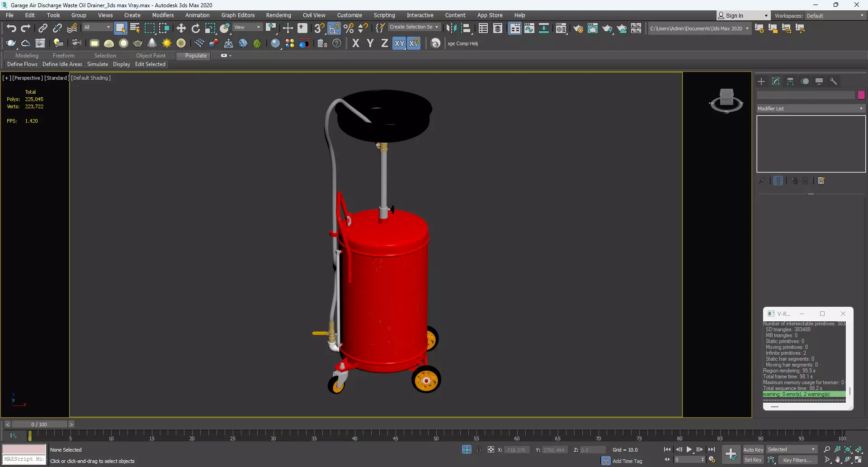Constrain to the Z axis
Viewport: 868px width, 467px height.
pyautogui.click(x=384, y=43)
